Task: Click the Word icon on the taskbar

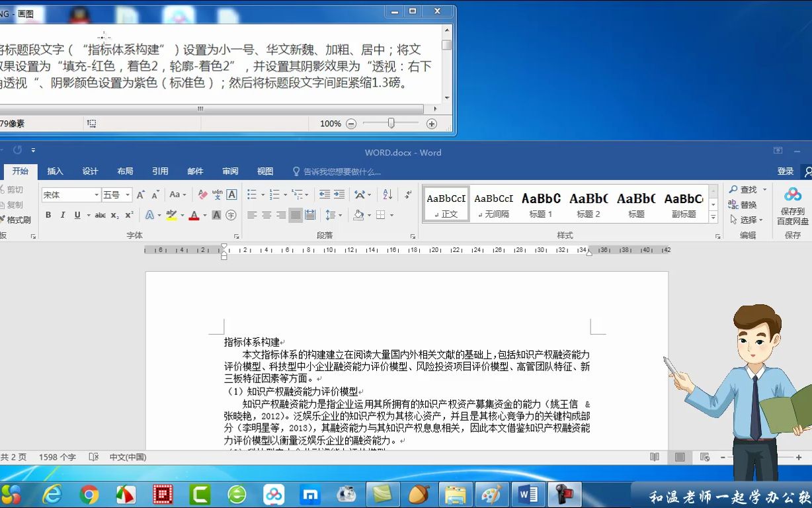Action: pyautogui.click(x=528, y=495)
